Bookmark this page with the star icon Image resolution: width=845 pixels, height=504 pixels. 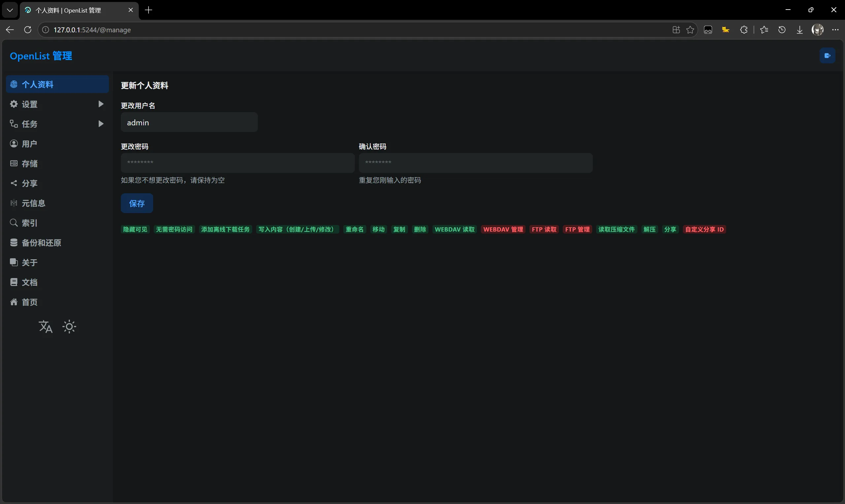coord(690,30)
